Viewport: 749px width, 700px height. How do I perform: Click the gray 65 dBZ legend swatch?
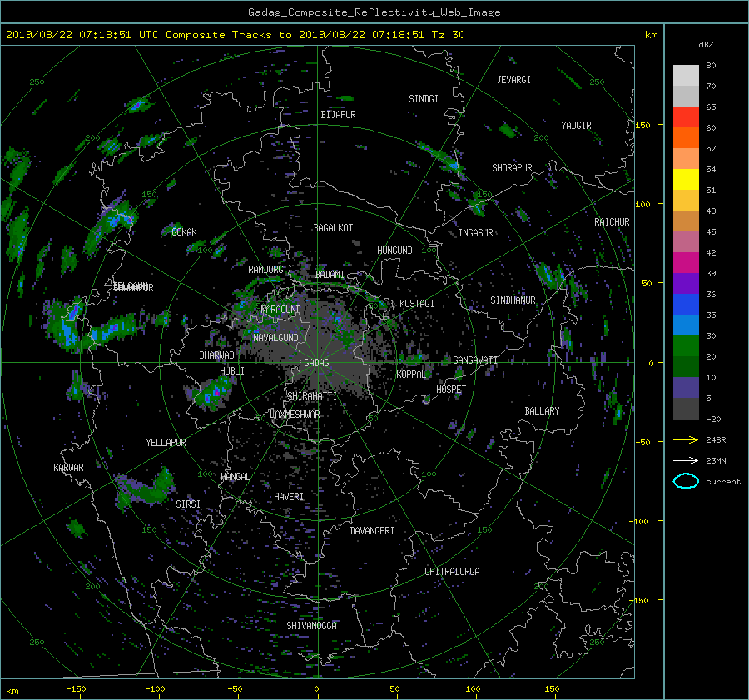(686, 96)
